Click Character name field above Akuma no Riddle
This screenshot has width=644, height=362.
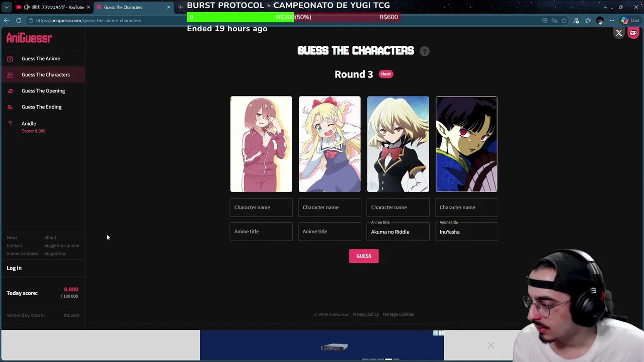coord(398,207)
